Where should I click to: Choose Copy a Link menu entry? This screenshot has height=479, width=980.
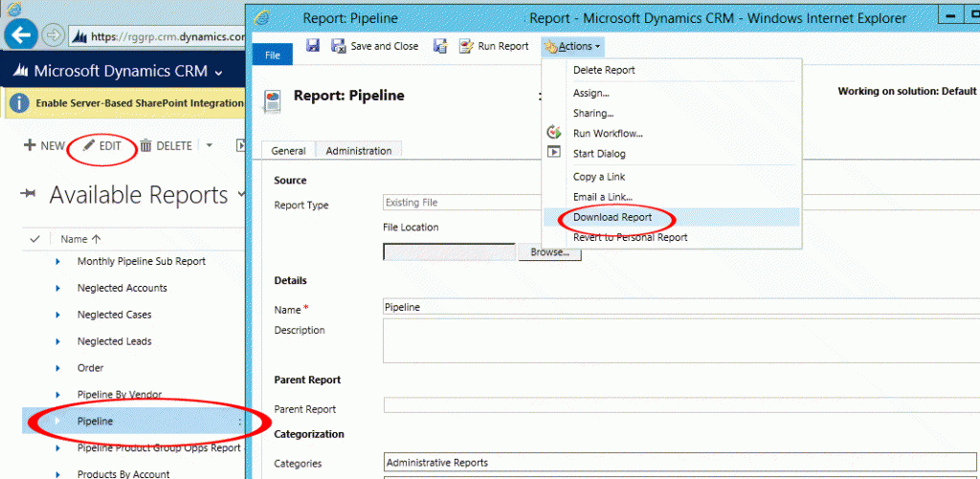pos(599,177)
